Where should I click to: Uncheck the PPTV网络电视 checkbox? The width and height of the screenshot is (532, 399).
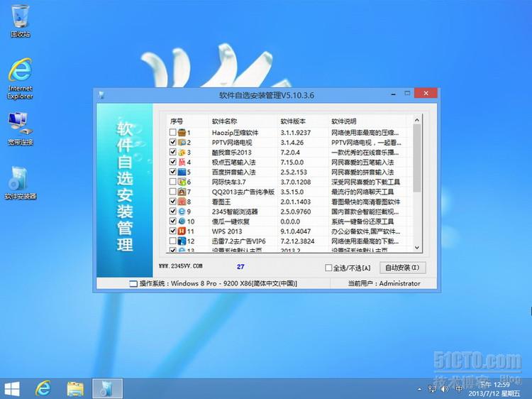pyautogui.click(x=172, y=142)
